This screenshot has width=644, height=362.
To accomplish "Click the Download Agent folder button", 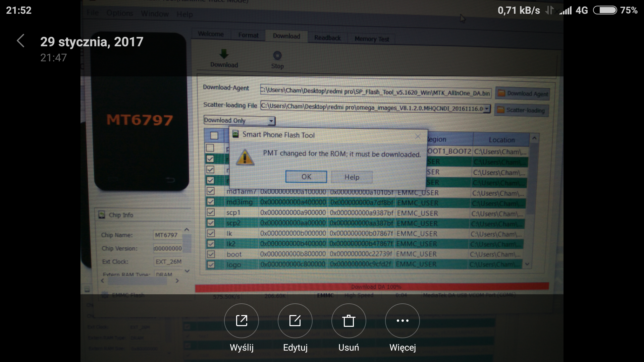I will tap(523, 94).
